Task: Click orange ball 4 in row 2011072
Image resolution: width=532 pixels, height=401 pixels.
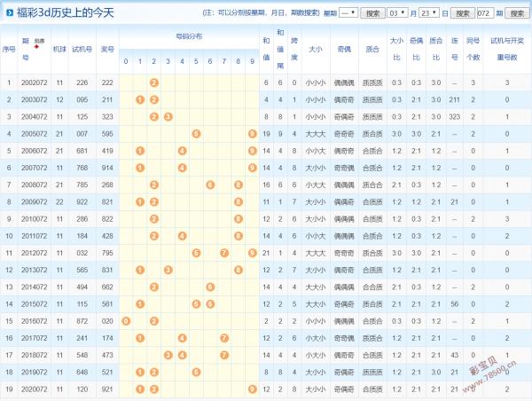Action: pyautogui.click(x=182, y=236)
